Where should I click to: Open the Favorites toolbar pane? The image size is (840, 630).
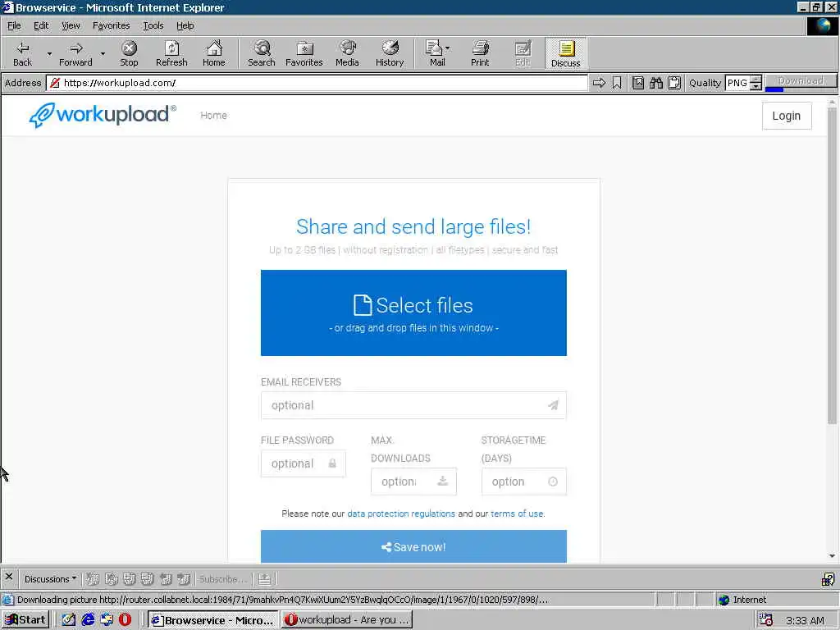(304, 53)
